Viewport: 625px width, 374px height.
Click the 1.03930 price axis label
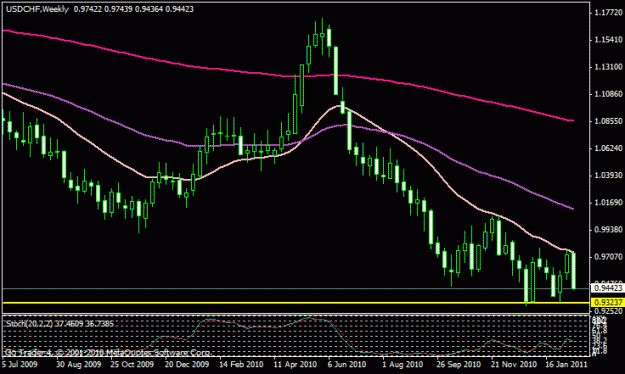pos(608,175)
